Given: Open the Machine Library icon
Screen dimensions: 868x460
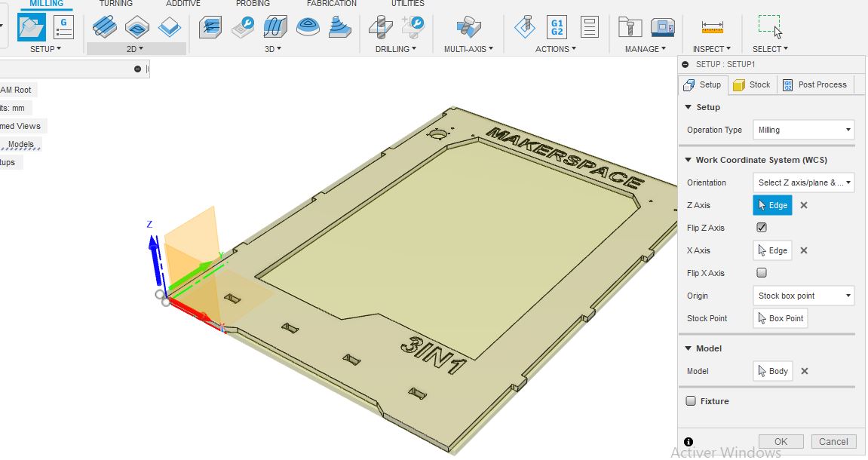Looking at the screenshot, I should (662, 26).
